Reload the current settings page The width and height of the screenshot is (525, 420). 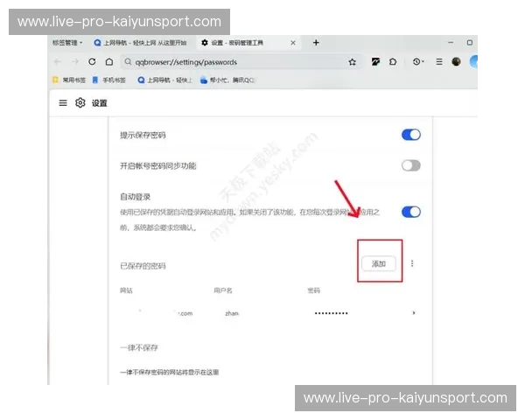(92, 61)
